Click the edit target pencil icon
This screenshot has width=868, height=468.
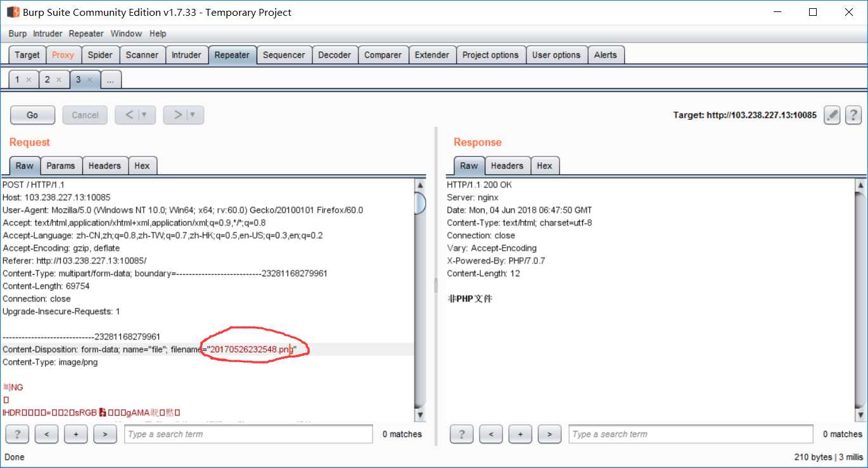[832, 115]
